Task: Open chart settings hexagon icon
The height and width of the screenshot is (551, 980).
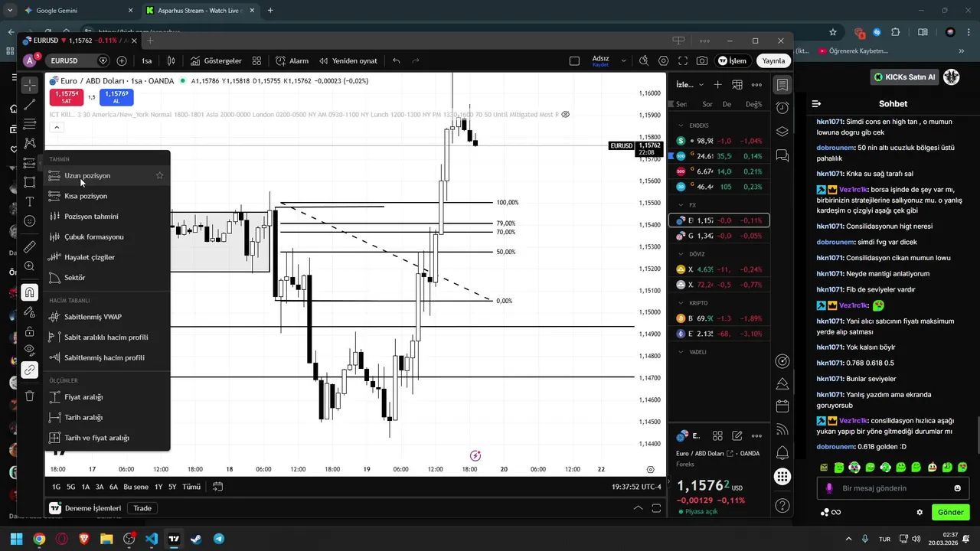Action: [x=663, y=60]
